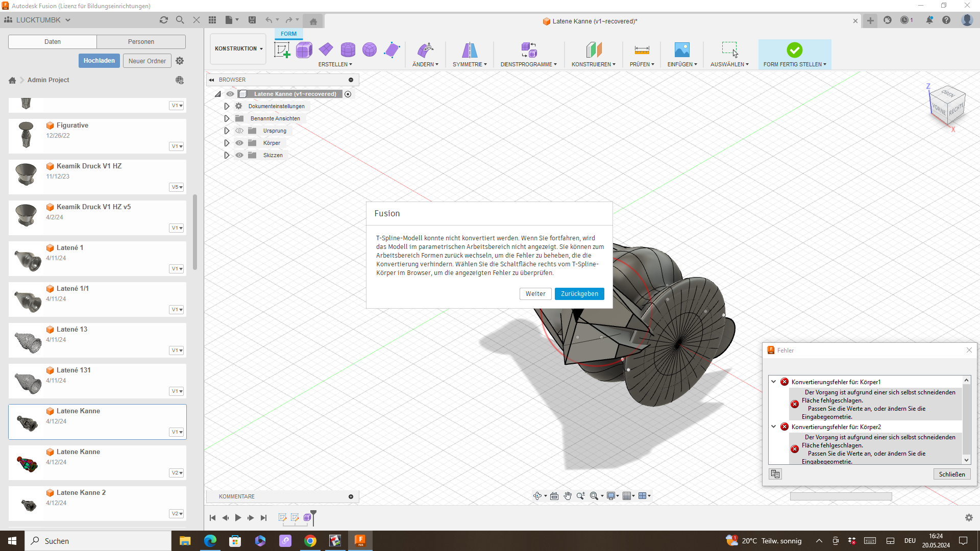This screenshot has width=980, height=551.
Task: Click the Zurückgeben button in the dialog
Action: pyautogui.click(x=579, y=294)
